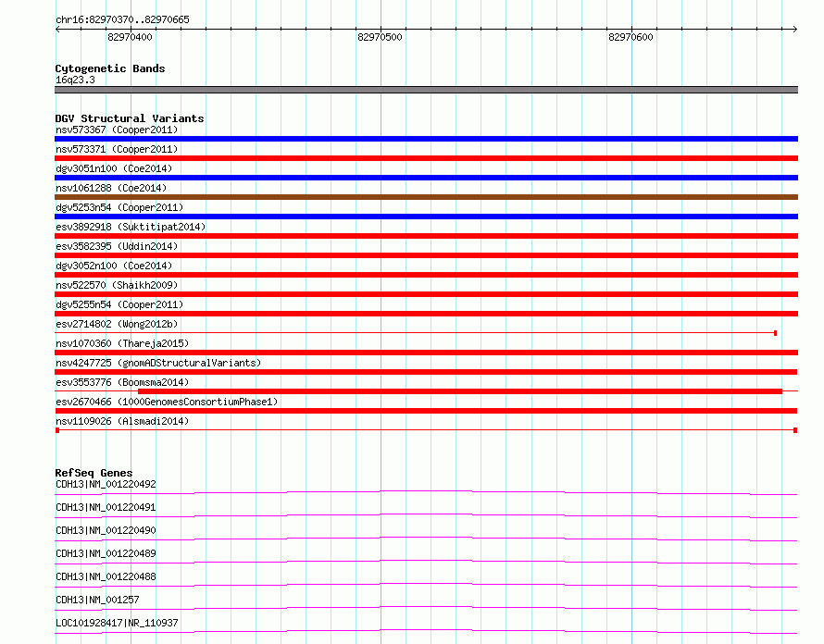Click the Cytogenetic Bands track title
Screen dimensions: 824x644
[x=110, y=68]
